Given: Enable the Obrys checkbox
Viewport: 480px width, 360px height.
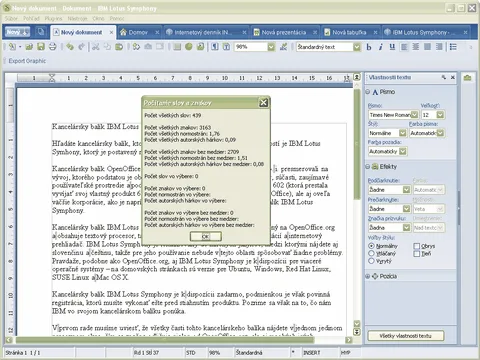Looking at the screenshot, I should (416, 246).
